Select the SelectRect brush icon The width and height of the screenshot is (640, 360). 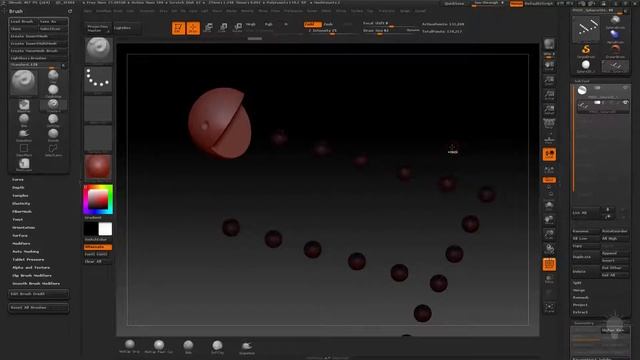[x=24, y=149]
